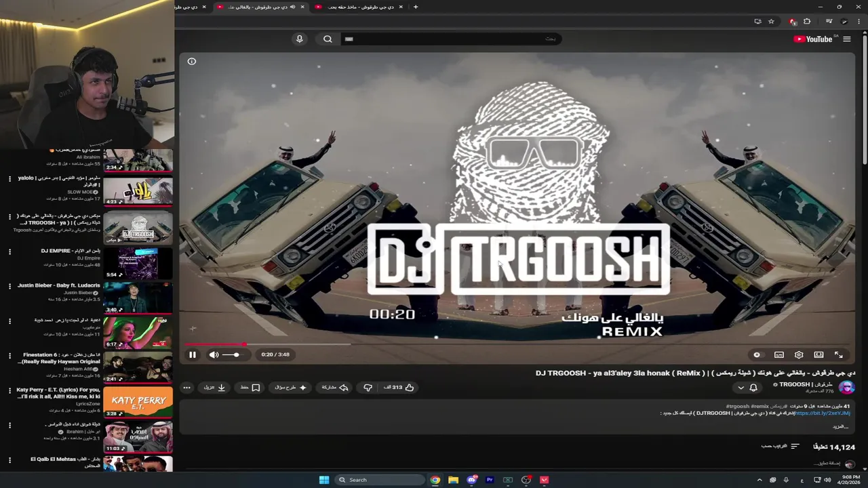The width and height of the screenshot is (868, 488).
Task: Open Justin Bieber Baby video thumbnail
Action: 138,298
